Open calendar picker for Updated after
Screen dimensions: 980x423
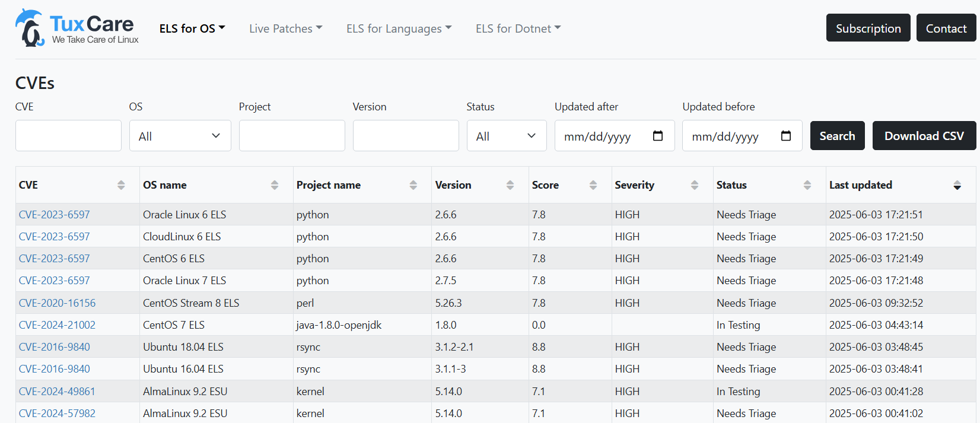click(x=657, y=136)
